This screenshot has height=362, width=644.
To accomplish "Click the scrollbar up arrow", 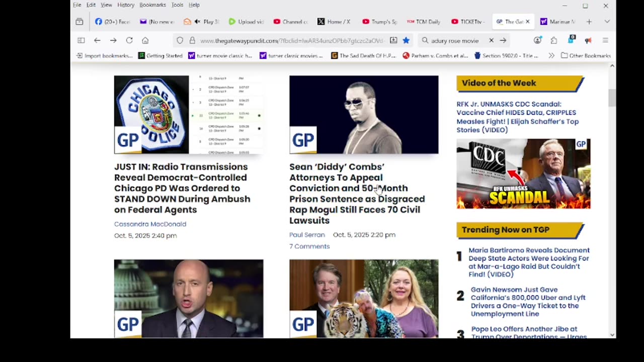I will tap(612, 66).
